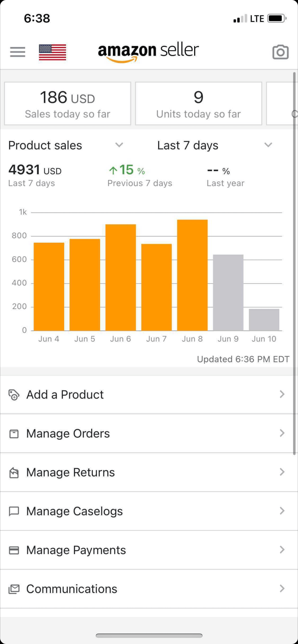Tap the Manage Returns package icon
This screenshot has width=298, height=644.
(14, 473)
